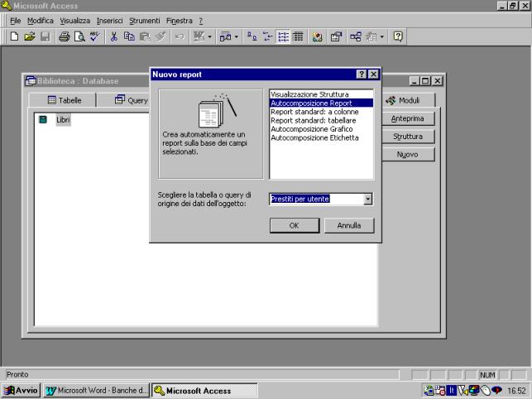This screenshot has width=532, height=399.
Task: Open the Modifica menu
Action: click(41, 21)
